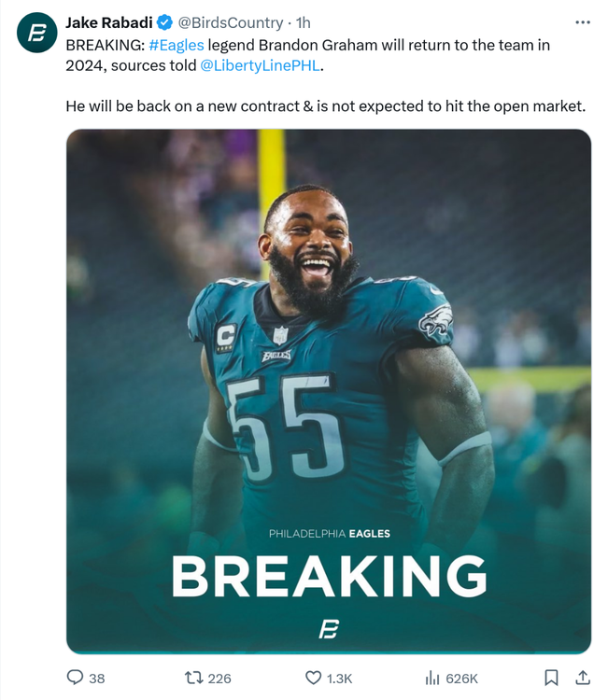This screenshot has height=700, width=608.
Task: Open the @LibertyLinePHL mention link
Action: pos(260,65)
